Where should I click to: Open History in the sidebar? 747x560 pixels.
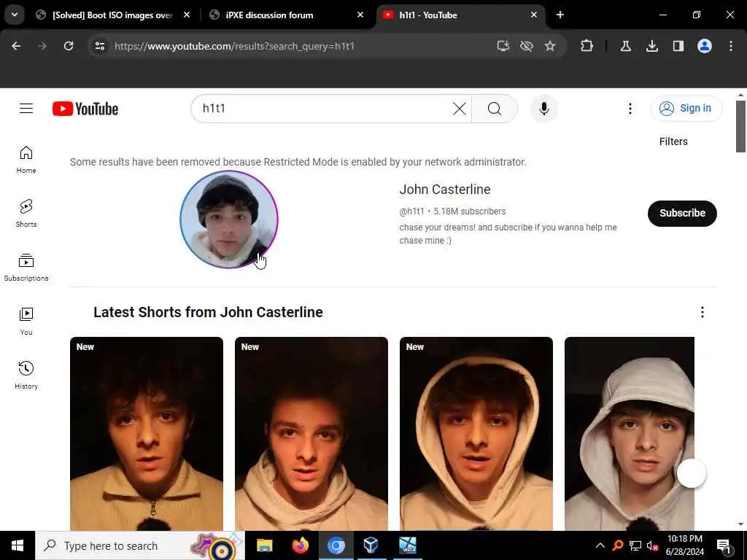pos(26,376)
